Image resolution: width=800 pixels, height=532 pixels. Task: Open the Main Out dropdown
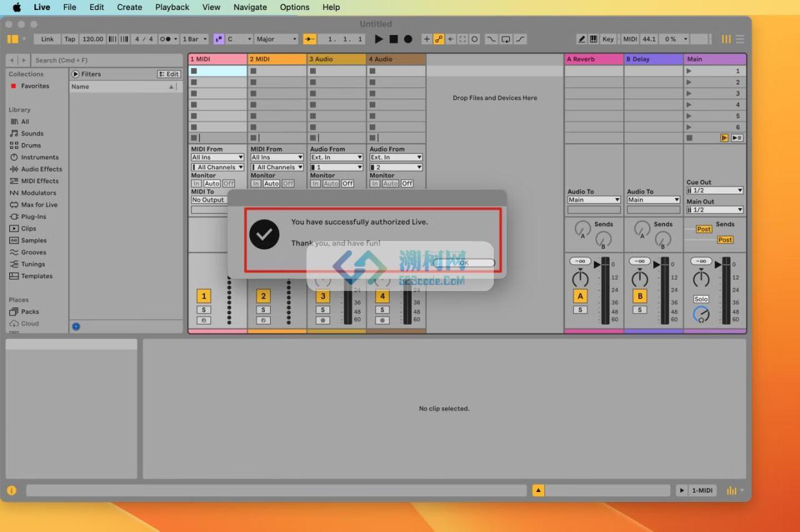pos(714,210)
